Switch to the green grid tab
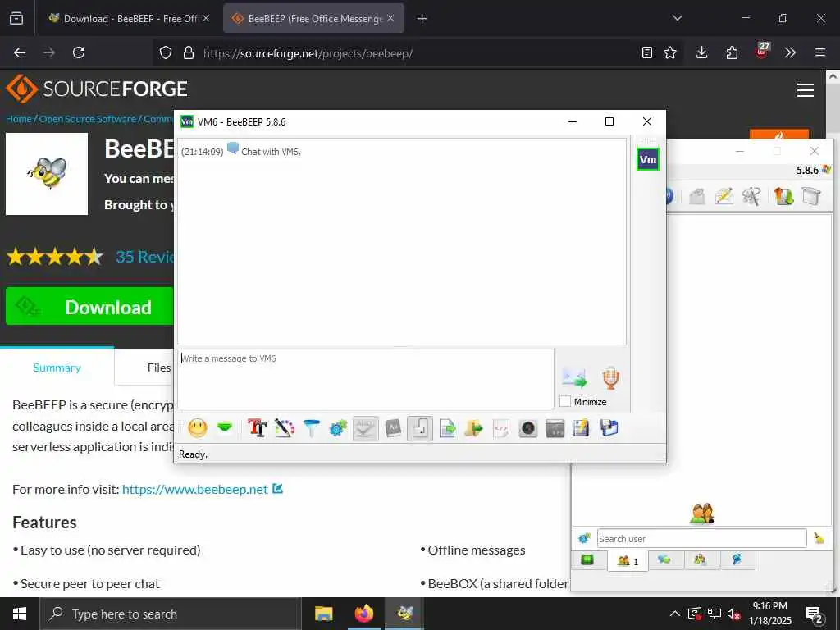 587,560
